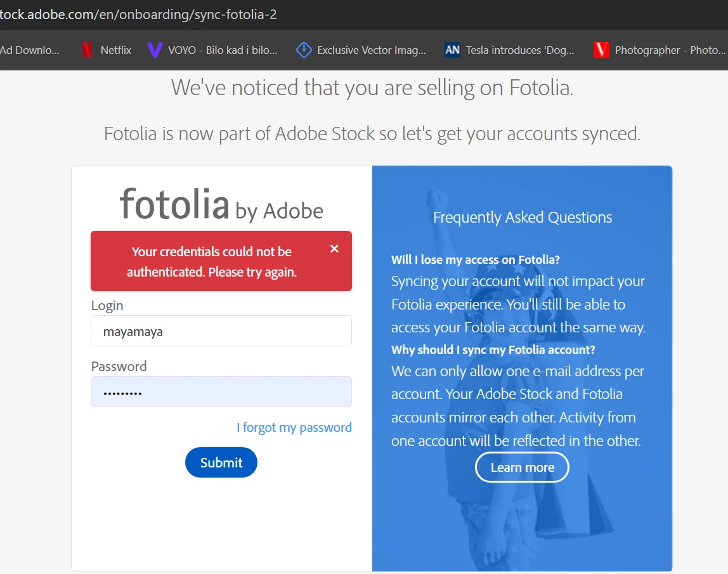This screenshot has width=728, height=574.
Task: Submit the Fotolia login form
Action: 221,462
